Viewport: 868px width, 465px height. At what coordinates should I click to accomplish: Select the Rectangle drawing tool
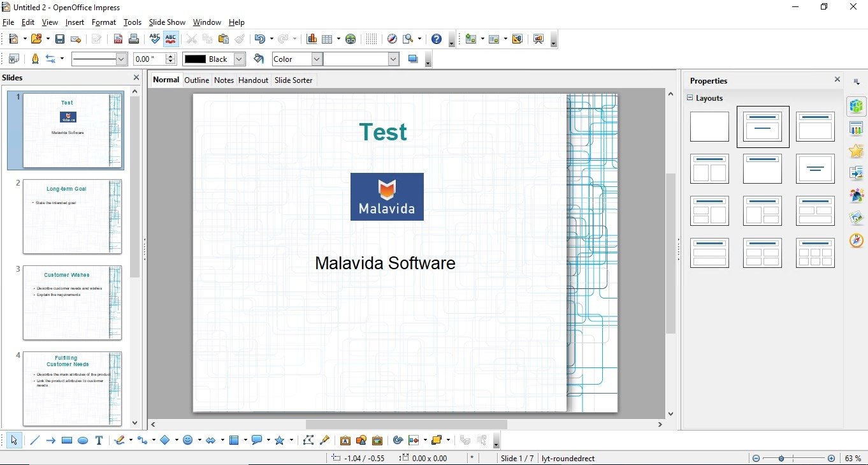pos(67,440)
